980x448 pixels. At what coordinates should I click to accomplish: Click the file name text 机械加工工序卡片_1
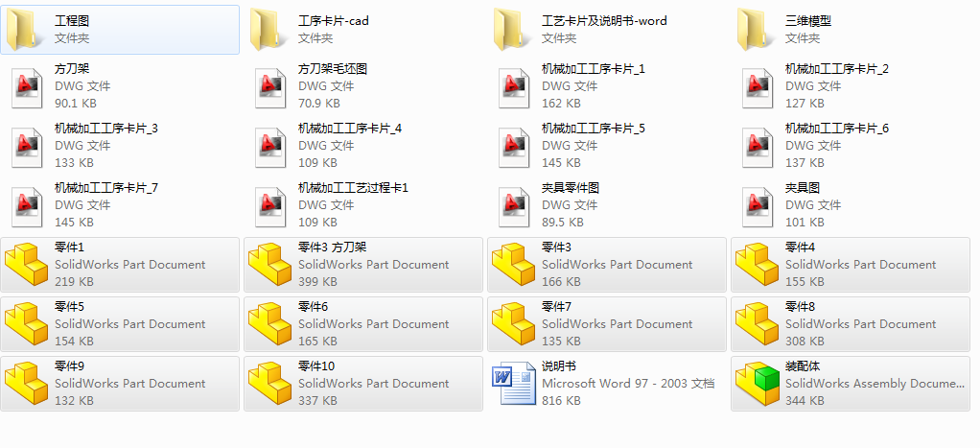point(594,69)
